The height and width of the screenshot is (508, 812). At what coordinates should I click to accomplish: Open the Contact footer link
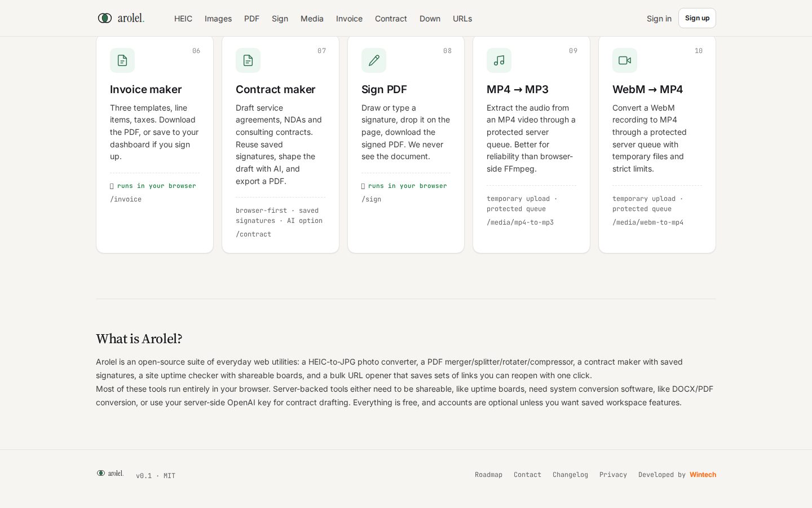[x=527, y=475]
